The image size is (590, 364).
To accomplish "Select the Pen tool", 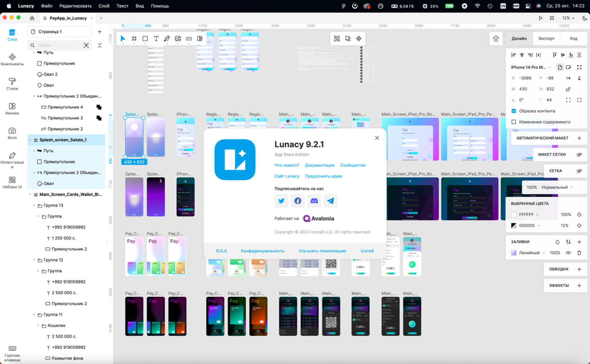I will [x=167, y=39].
